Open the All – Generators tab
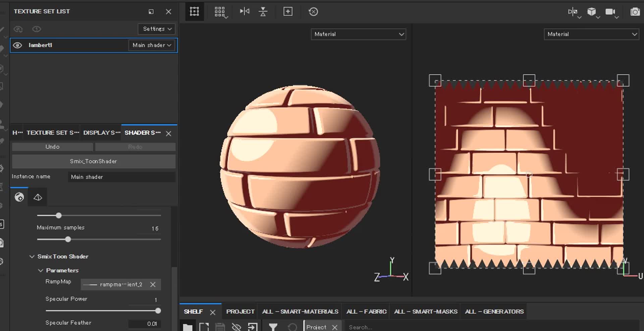The width and height of the screenshot is (644, 331). point(494,312)
